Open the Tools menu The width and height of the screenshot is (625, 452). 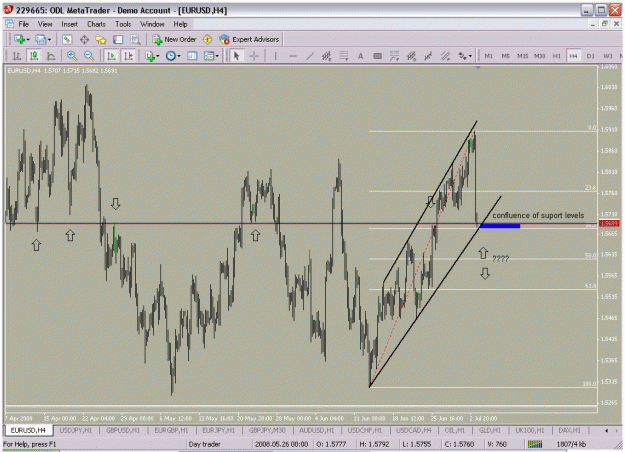(123, 24)
